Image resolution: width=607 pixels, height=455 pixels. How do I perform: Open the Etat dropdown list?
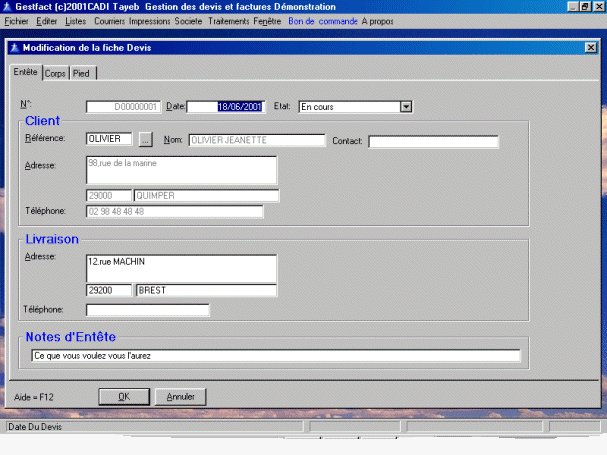coord(406,106)
